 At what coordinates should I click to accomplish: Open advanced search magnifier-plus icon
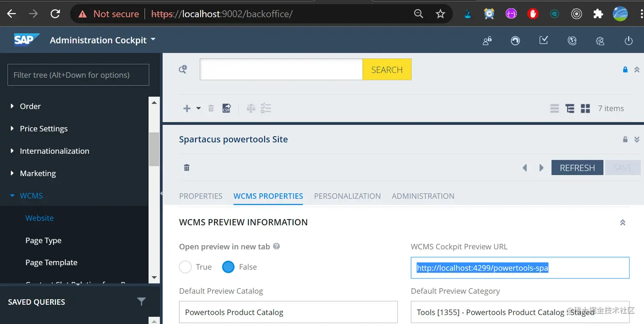[x=183, y=69]
